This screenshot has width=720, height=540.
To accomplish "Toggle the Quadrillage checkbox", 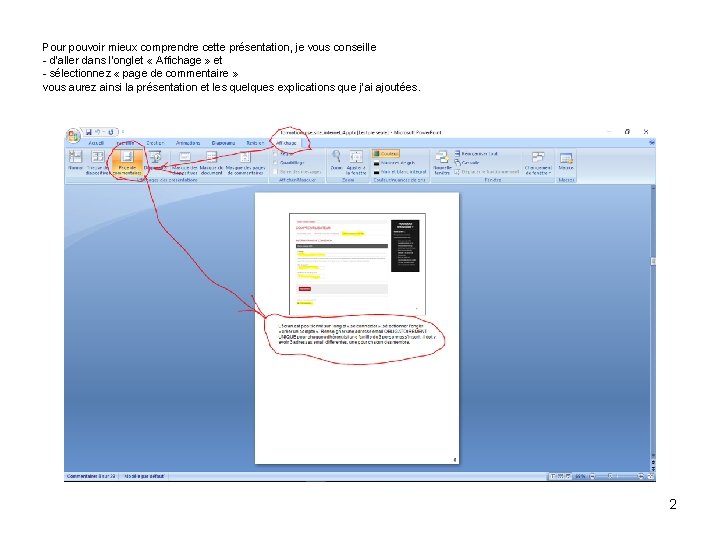I will pyautogui.click(x=275, y=163).
